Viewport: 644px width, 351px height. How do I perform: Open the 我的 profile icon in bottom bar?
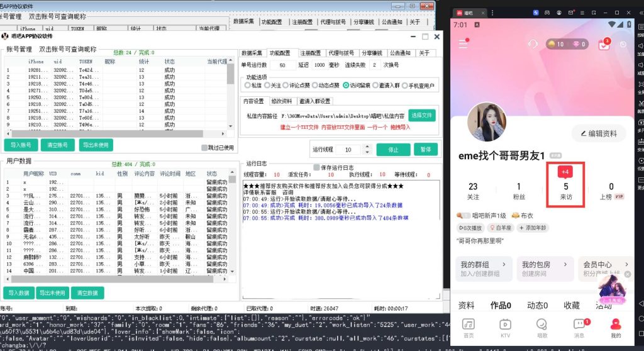coord(616,328)
